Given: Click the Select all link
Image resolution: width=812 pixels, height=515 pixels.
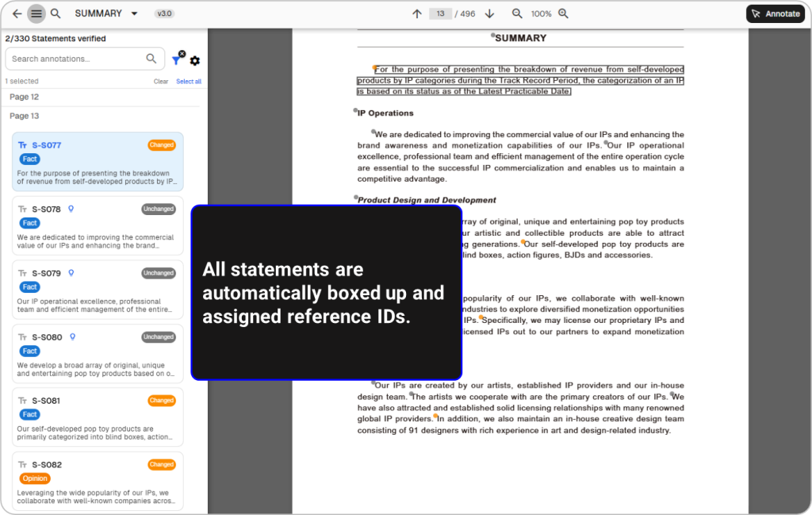Looking at the screenshot, I should pos(189,82).
